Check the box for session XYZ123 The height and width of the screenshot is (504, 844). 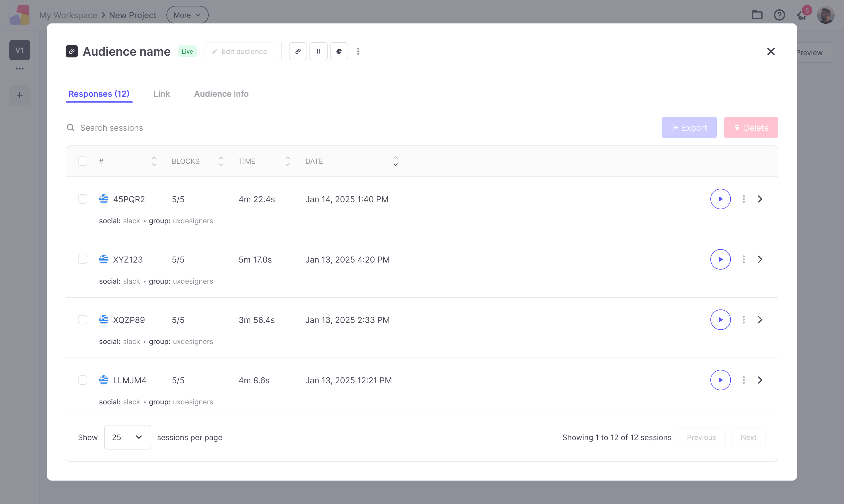click(83, 259)
